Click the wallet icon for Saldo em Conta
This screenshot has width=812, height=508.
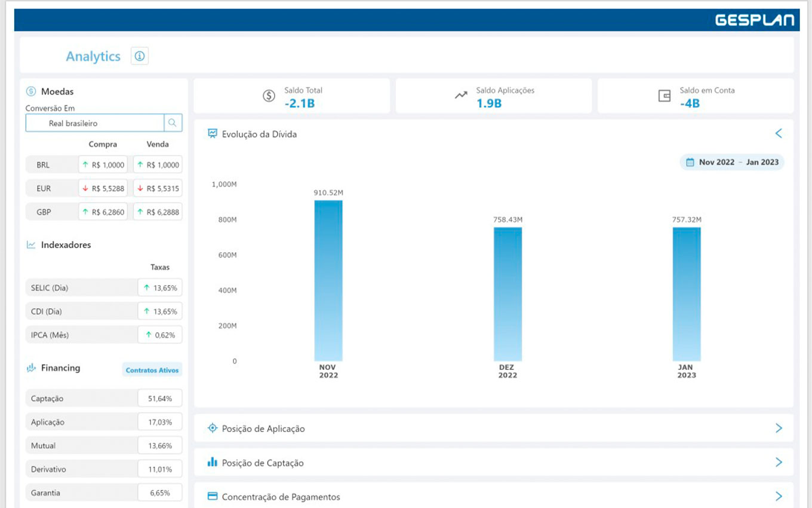tap(664, 96)
